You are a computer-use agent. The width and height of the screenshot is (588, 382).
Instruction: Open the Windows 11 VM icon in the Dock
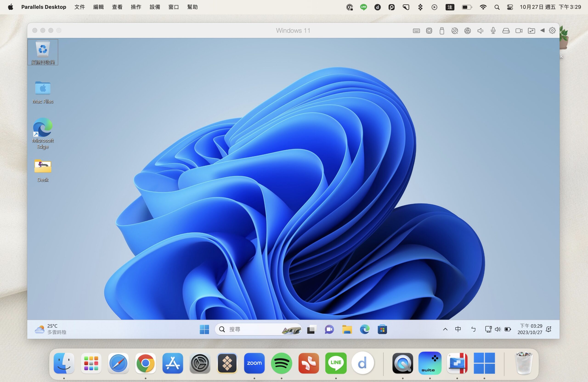[x=484, y=363]
